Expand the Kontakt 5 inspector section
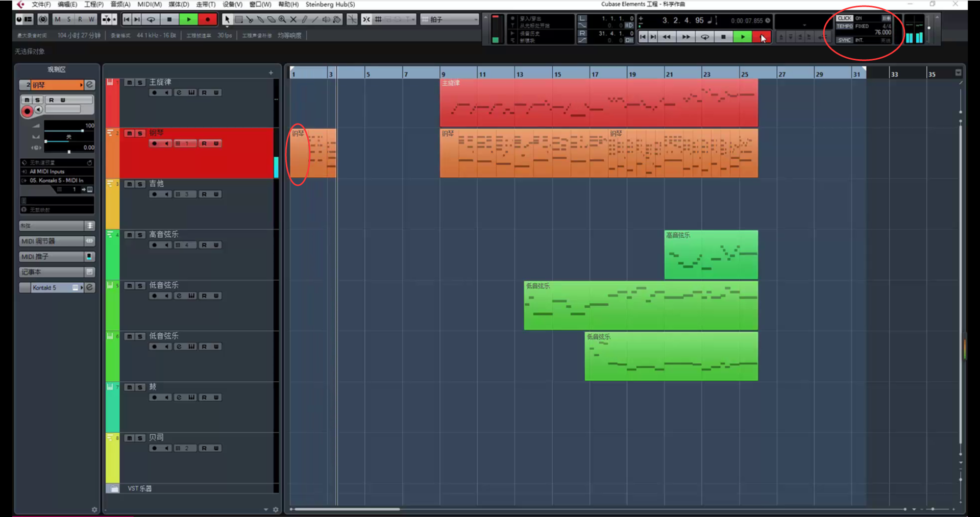The width and height of the screenshot is (980, 517). coord(57,287)
